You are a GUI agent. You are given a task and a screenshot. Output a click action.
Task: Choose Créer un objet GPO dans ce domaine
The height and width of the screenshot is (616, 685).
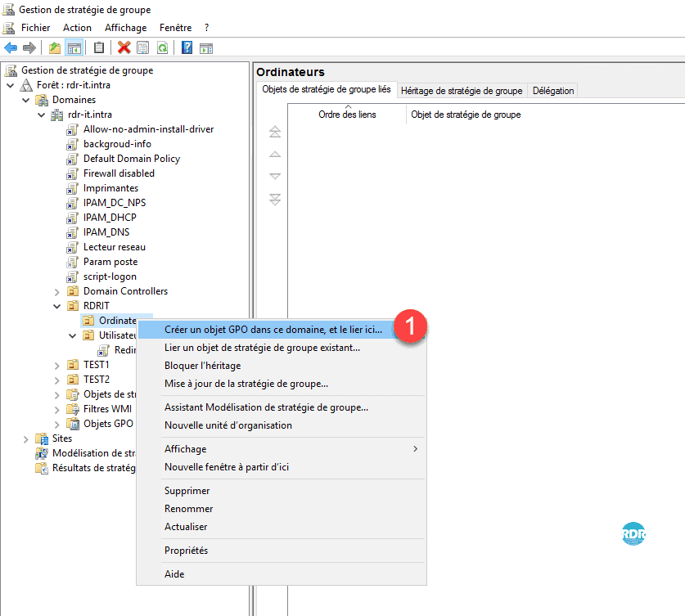282,330
